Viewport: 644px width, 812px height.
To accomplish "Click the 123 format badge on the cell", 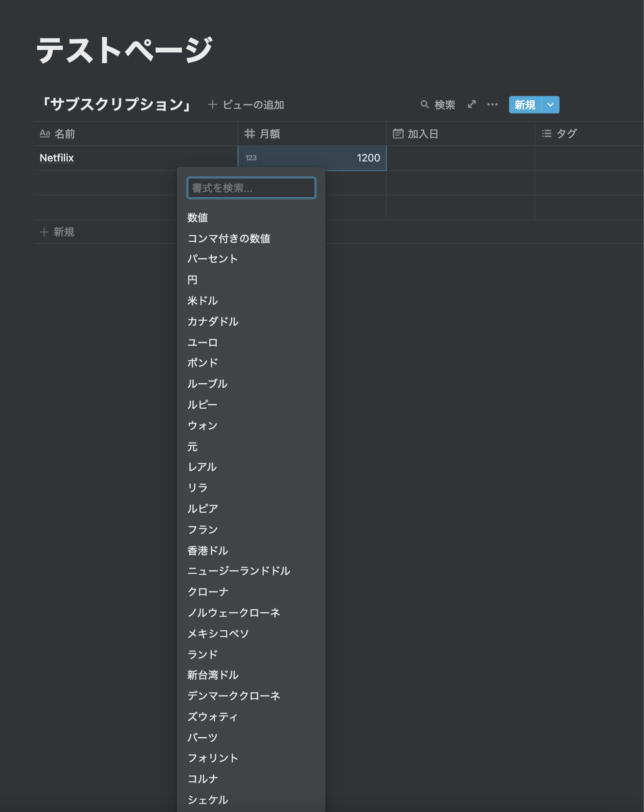I will tap(251, 158).
